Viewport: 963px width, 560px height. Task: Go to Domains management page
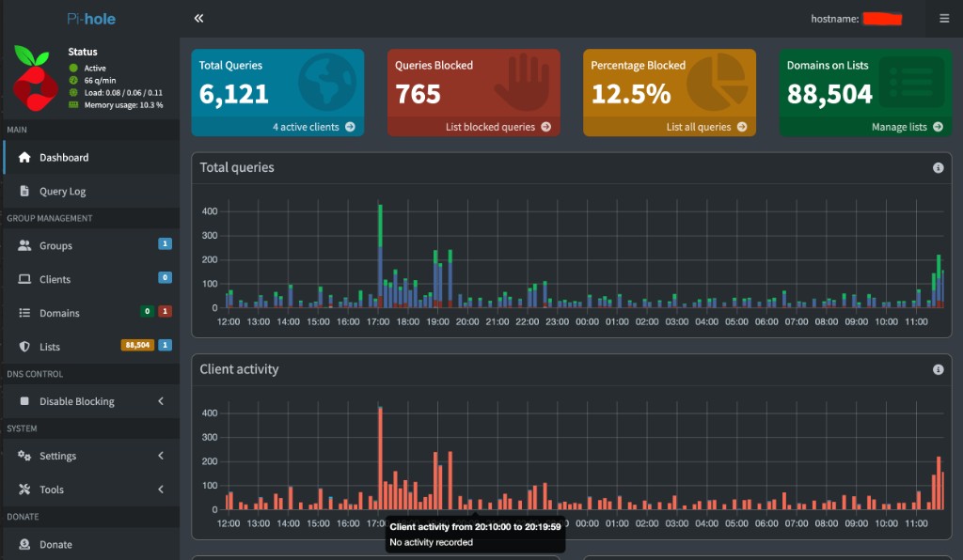91,313
